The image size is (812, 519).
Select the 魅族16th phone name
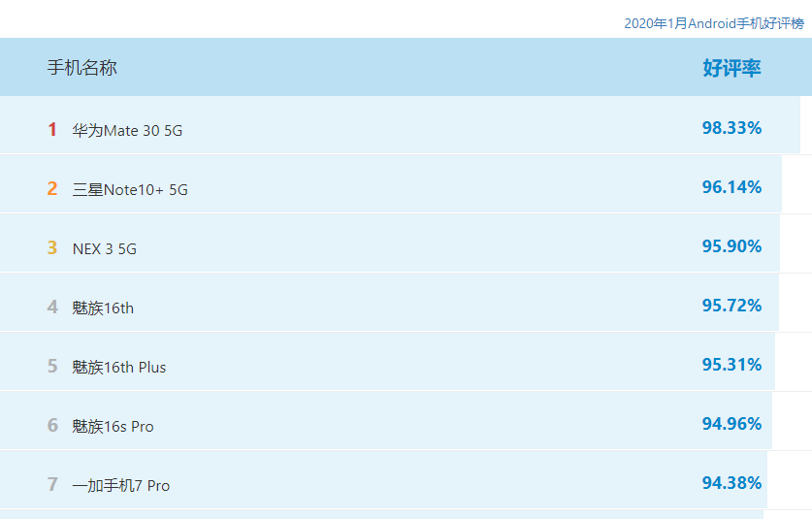tap(103, 308)
